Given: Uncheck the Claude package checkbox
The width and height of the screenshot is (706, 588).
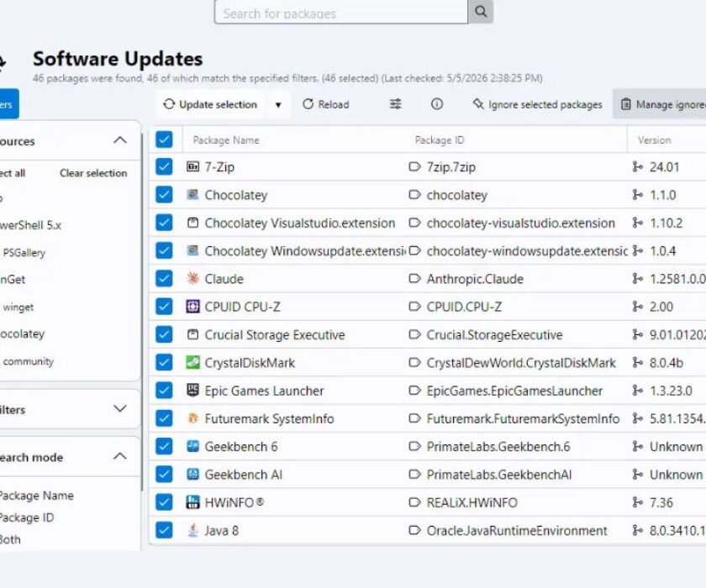Looking at the screenshot, I should coord(164,279).
